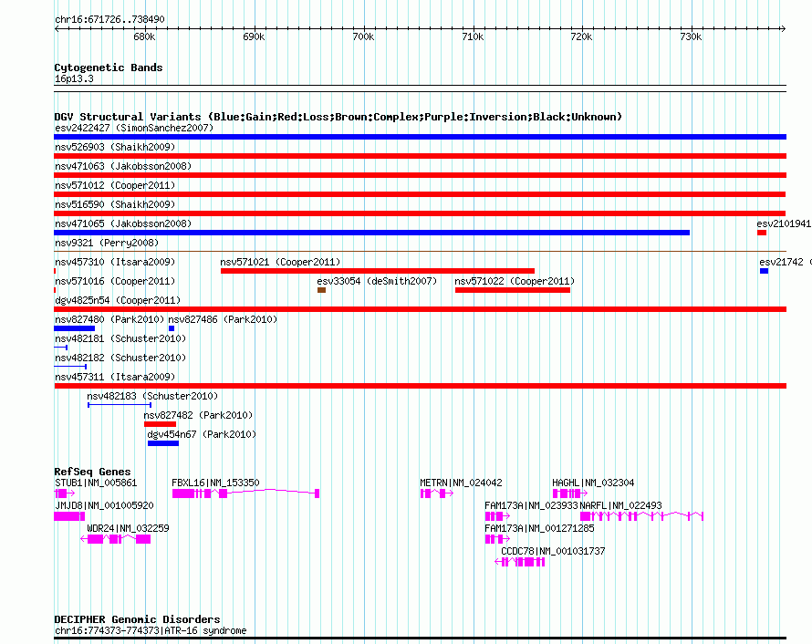Screen dimensions: 812x644
Task: Select the 700k mark on the scale
Action: 363,36
